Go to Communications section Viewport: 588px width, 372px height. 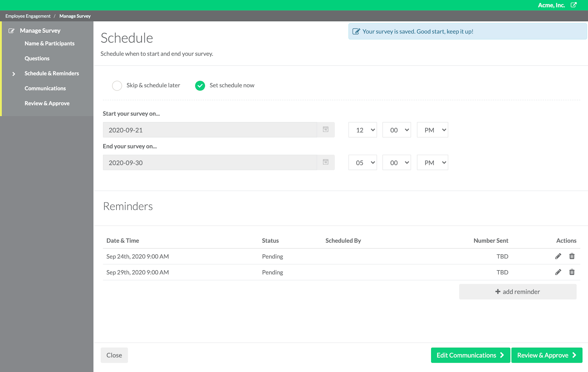[45, 89]
